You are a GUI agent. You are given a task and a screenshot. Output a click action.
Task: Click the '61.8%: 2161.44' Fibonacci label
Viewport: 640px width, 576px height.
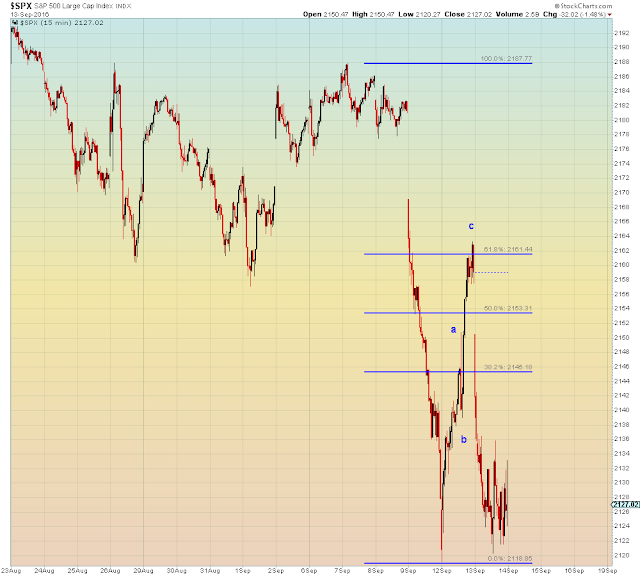coord(508,249)
